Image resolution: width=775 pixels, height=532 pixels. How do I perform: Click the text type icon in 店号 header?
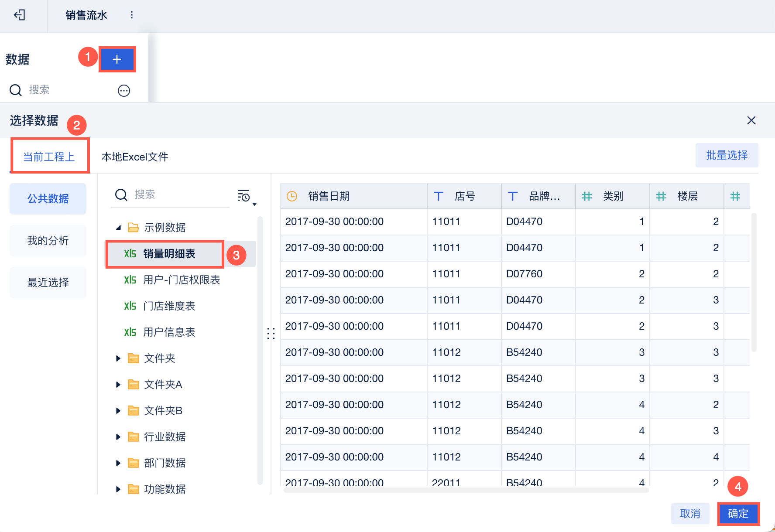tap(439, 196)
